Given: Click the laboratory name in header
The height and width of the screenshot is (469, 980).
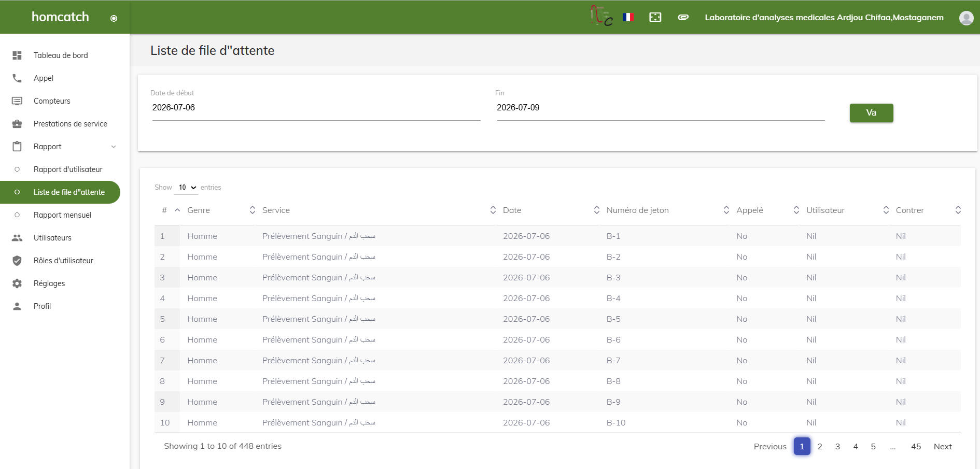Looking at the screenshot, I should [824, 18].
